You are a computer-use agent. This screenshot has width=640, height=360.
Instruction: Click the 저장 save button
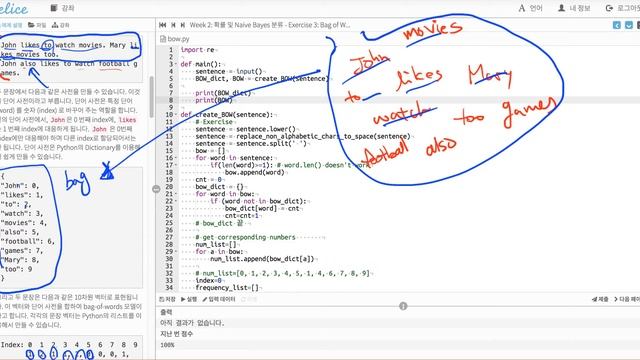167,299
